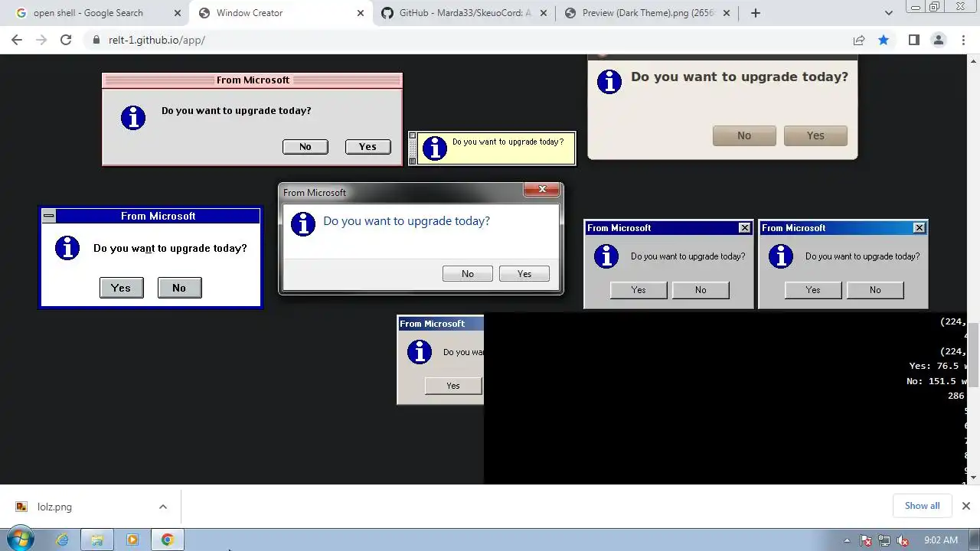980x551 pixels.
Task: Show hidden system tray icons
Action: tap(847, 540)
